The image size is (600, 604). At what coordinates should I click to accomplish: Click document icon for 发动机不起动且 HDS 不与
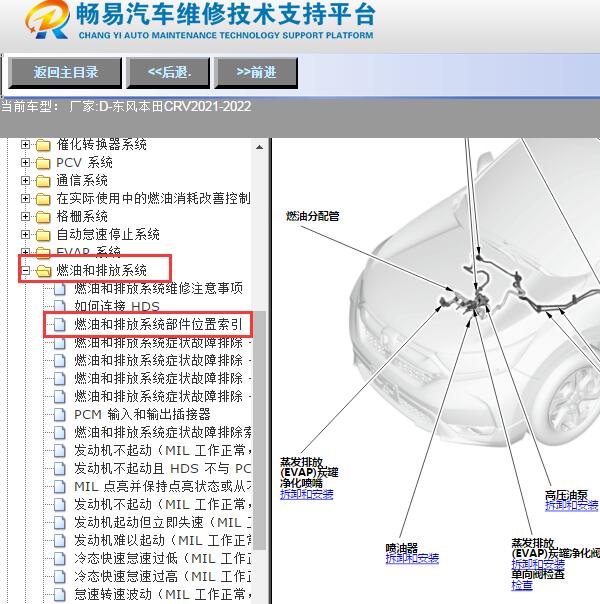click(x=60, y=468)
